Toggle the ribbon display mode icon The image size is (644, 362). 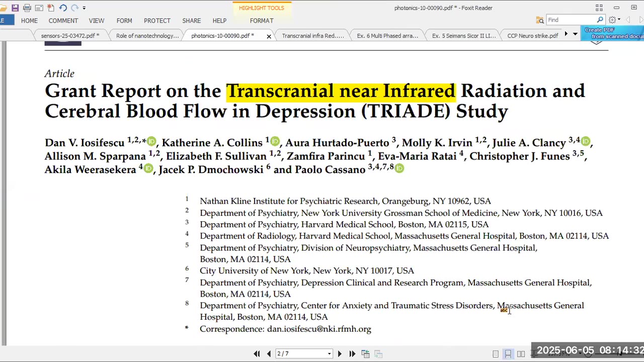(599, 8)
